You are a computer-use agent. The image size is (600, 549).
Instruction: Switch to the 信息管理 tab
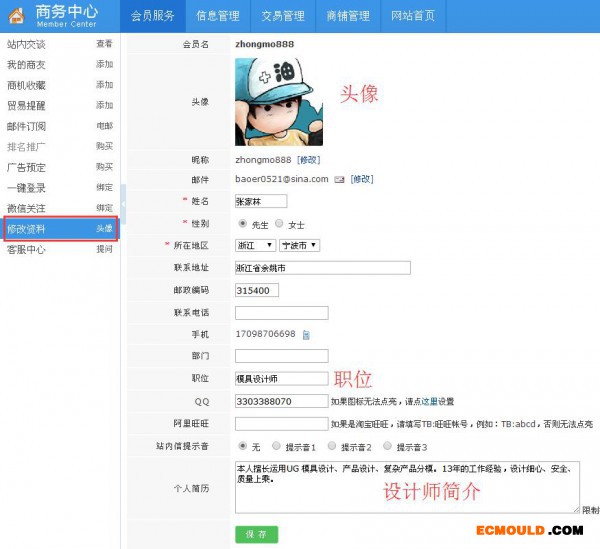pos(217,16)
